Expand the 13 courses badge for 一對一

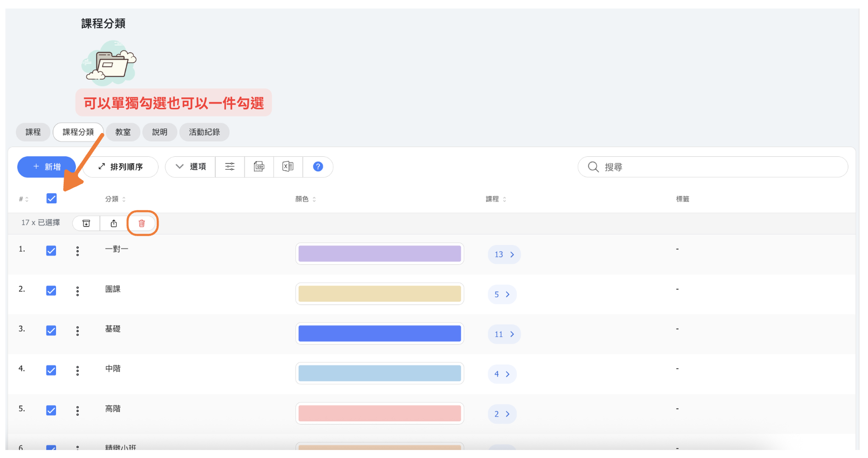click(x=504, y=255)
